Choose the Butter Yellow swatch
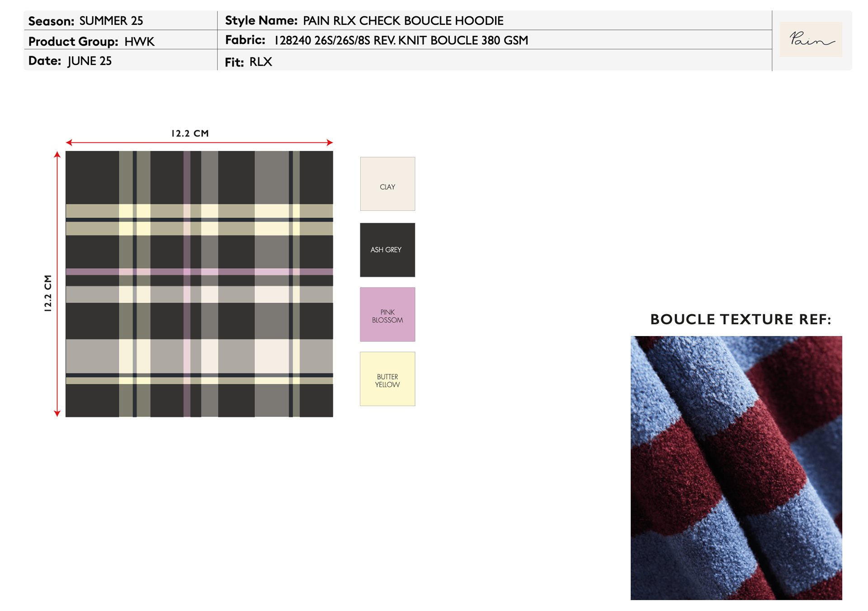The width and height of the screenshot is (868, 611). point(387,379)
